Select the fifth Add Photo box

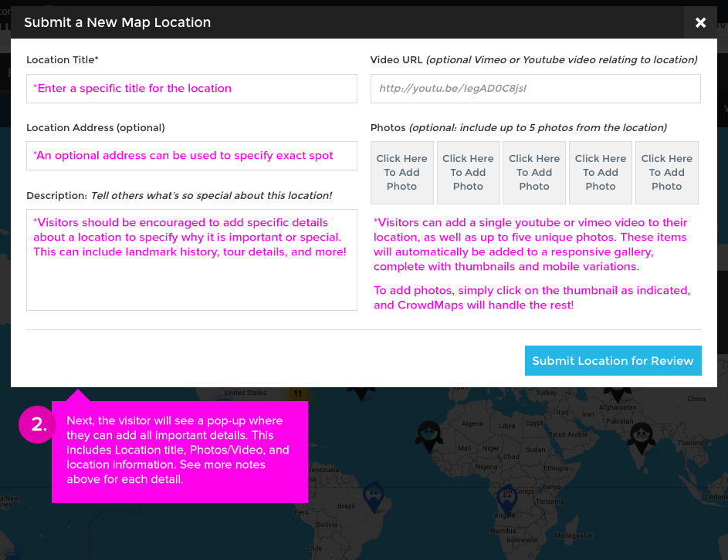tap(667, 173)
